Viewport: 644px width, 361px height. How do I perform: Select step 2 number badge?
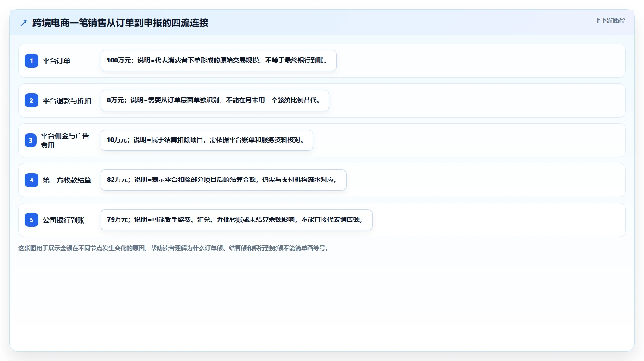pyautogui.click(x=32, y=100)
